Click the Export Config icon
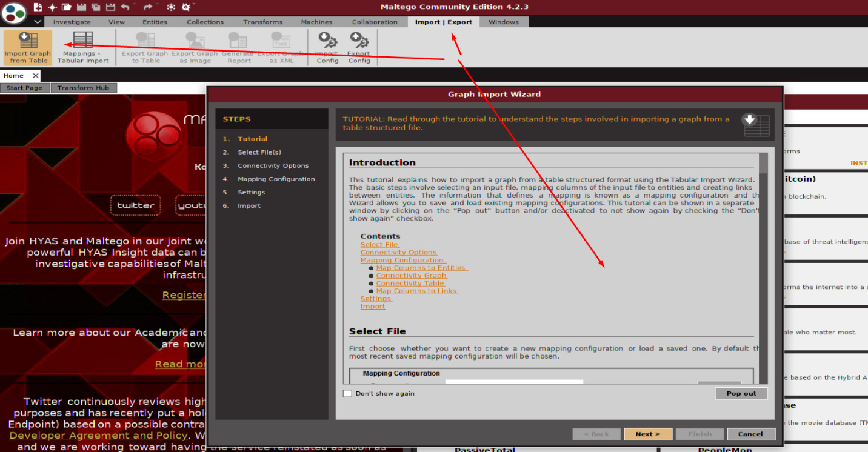 pos(359,47)
